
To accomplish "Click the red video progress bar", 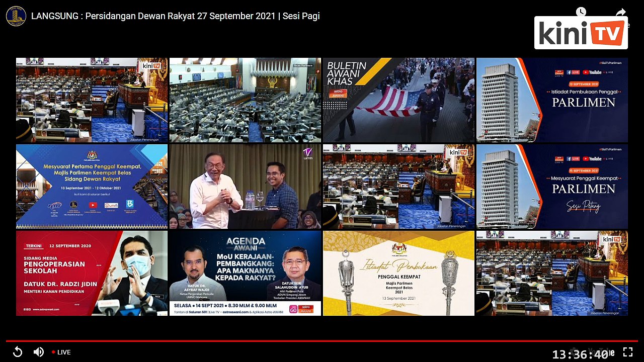I will (x=322, y=341).
